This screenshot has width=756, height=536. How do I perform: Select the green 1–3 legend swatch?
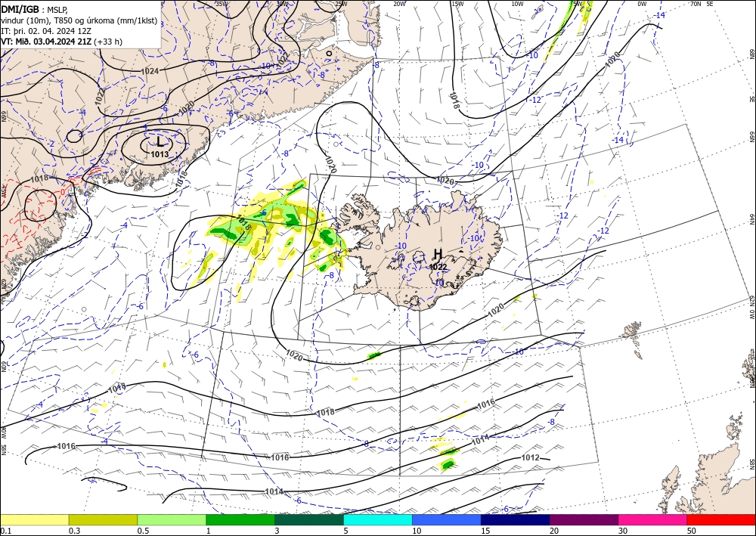point(240,519)
